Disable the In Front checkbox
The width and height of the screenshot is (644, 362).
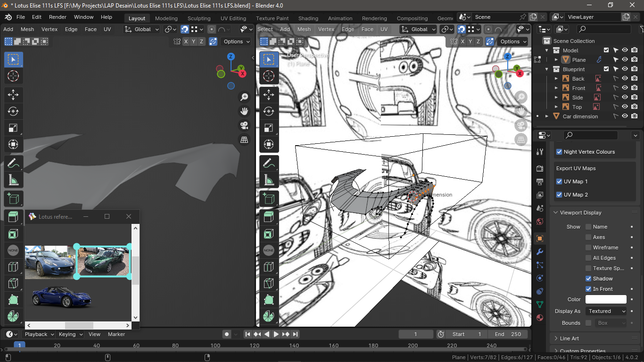tap(588, 289)
